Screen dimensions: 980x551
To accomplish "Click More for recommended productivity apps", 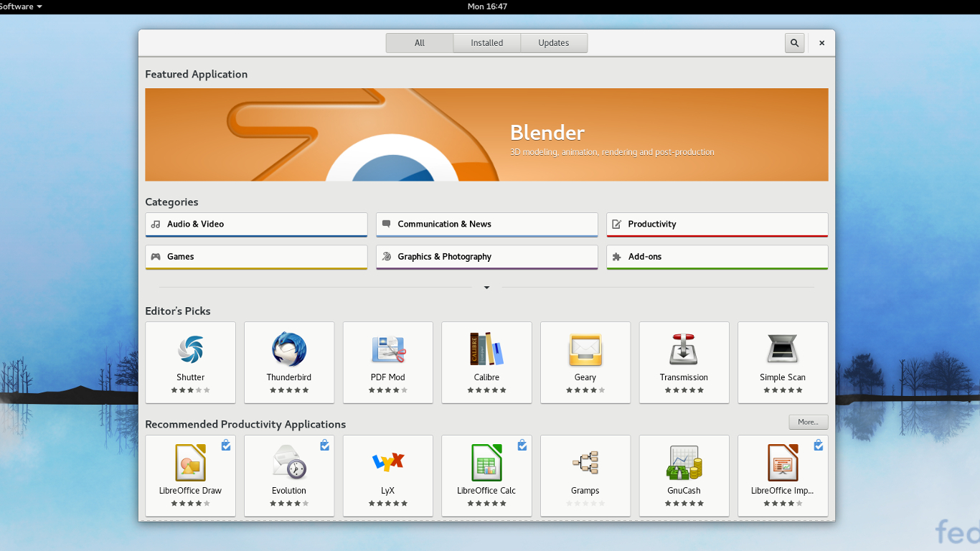I will point(809,422).
